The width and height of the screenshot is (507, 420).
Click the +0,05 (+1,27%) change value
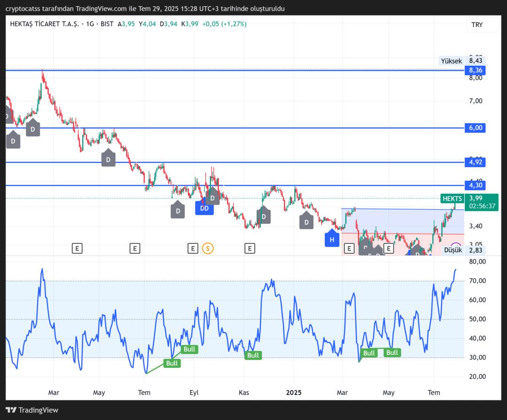(x=224, y=24)
